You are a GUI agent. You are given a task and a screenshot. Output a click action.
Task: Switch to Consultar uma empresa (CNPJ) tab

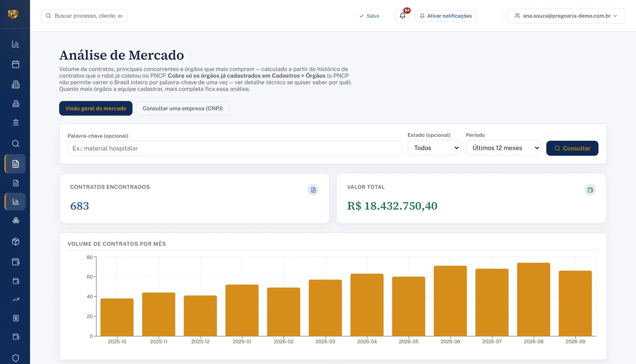click(183, 108)
